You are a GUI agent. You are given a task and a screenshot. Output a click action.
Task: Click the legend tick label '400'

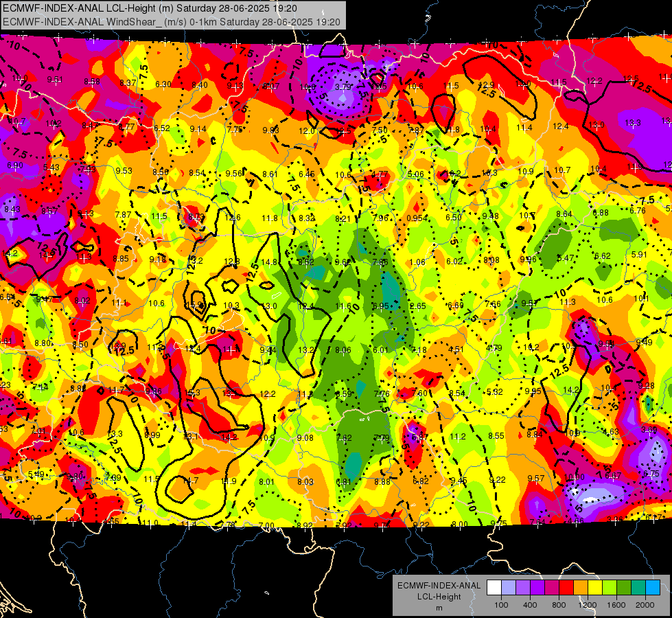coord(530,605)
